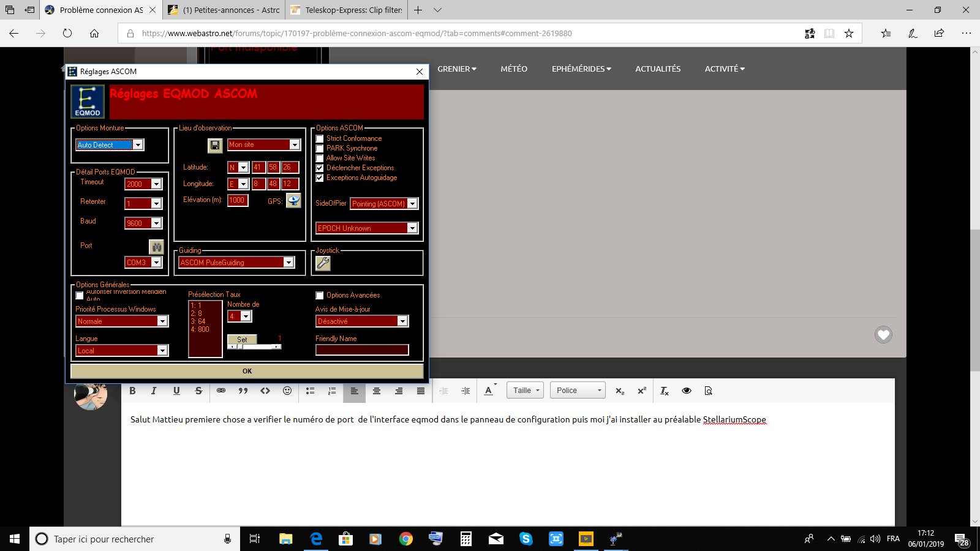Open the Baud 9600 dropdown

[x=156, y=223]
